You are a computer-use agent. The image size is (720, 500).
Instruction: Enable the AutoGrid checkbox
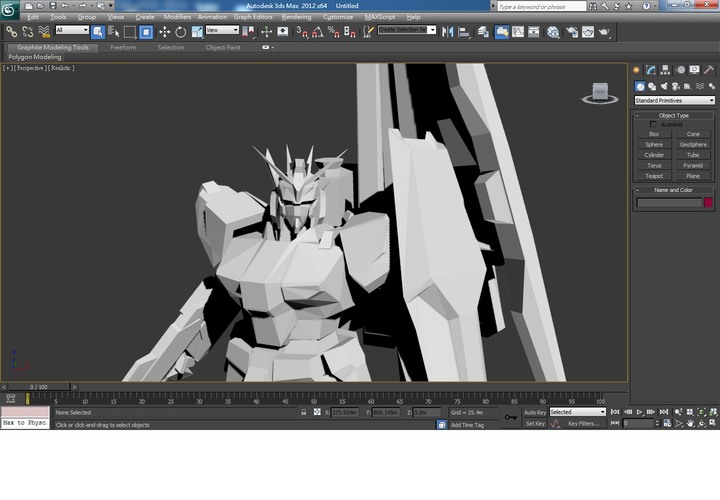pyautogui.click(x=653, y=124)
